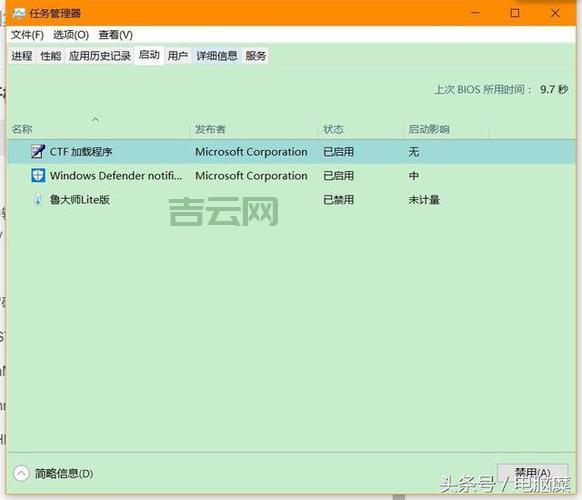Collapse to 简略信息 with the arrow icon

tap(21, 473)
